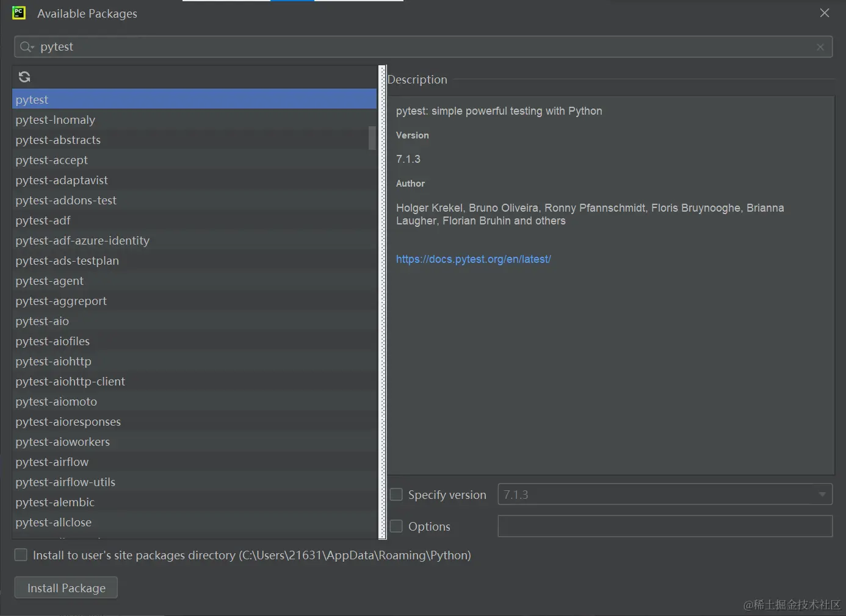
Task: Click the search magnifier icon
Action: pyautogui.click(x=26, y=47)
